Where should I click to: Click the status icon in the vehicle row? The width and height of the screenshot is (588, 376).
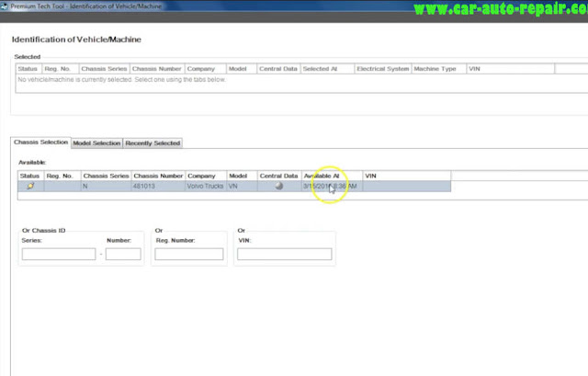point(30,186)
